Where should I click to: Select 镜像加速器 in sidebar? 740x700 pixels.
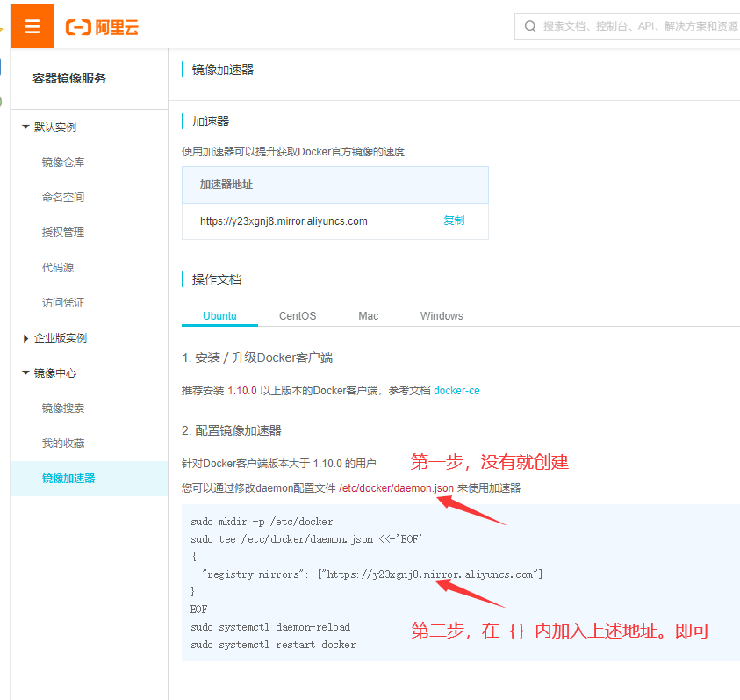click(89, 479)
